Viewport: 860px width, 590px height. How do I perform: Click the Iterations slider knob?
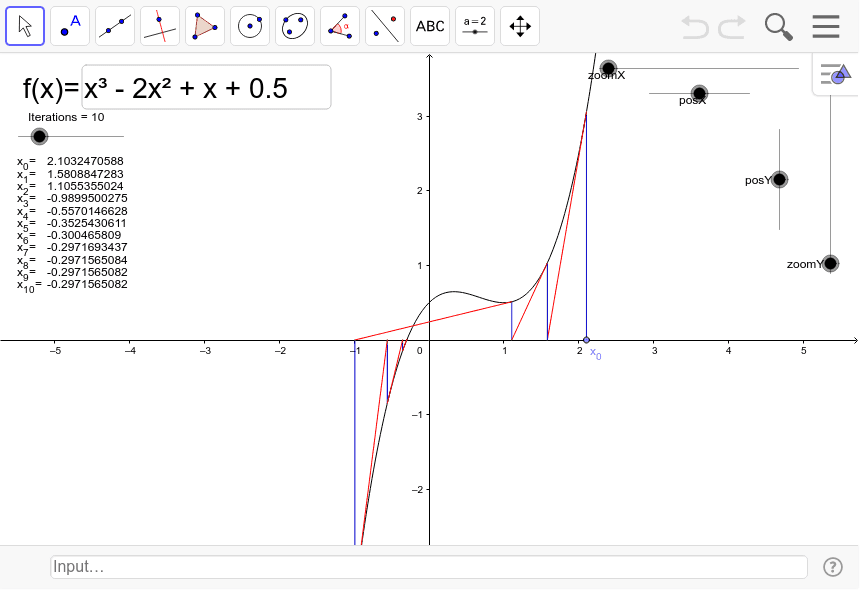point(39,136)
